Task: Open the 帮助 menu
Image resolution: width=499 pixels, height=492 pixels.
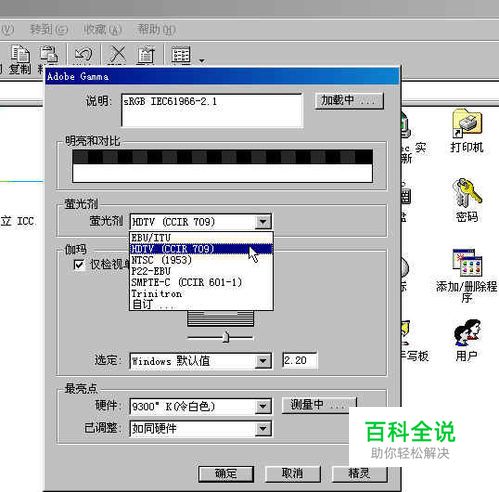Action: [x=156, y=29]
